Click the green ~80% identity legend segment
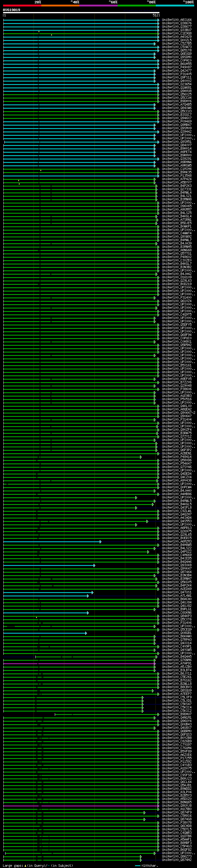Screen dimensions: 197x868 tap(137, 6)
